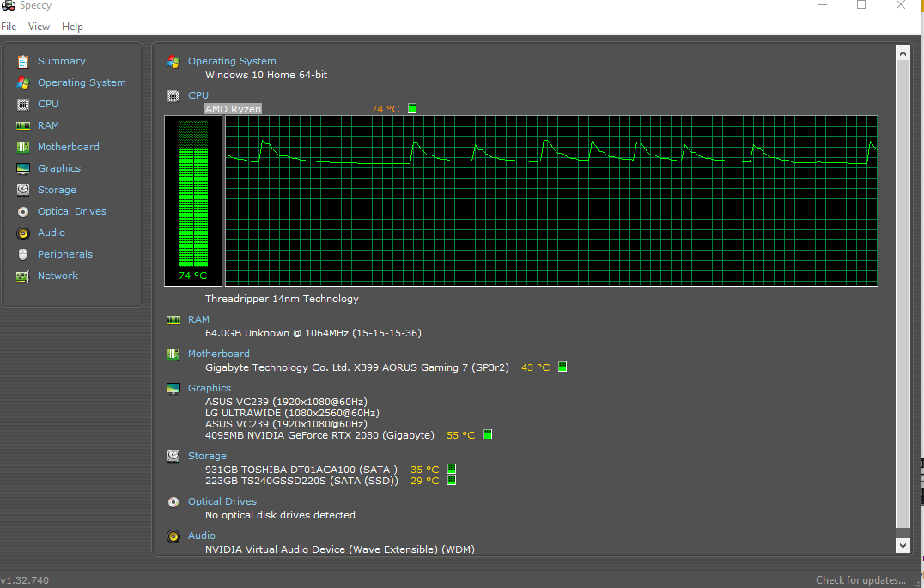Switch to the RAM section in sidebar
Screen dimensions: 924x588
48,125
